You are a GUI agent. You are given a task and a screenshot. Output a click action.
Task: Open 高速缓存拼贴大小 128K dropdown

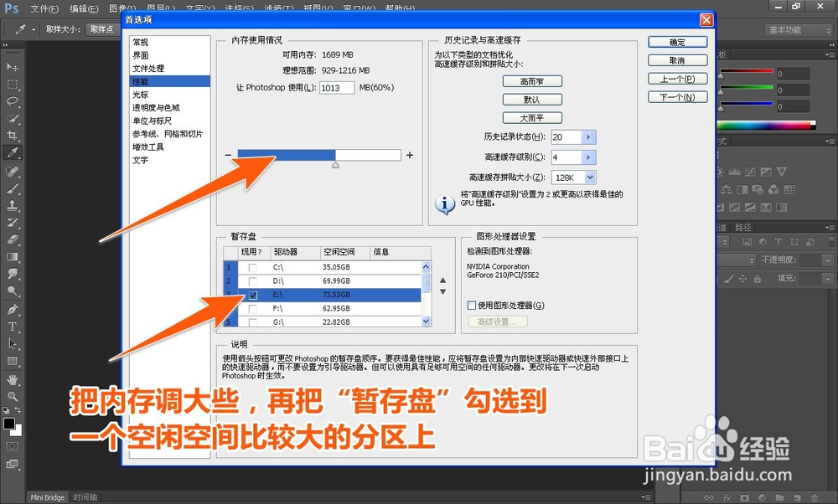click(590, 177)
